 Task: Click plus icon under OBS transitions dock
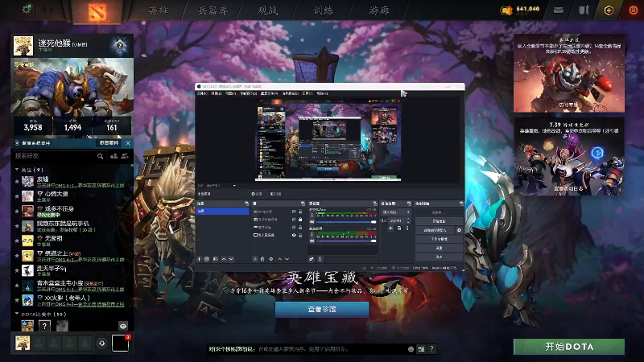[x=390, y=228]
